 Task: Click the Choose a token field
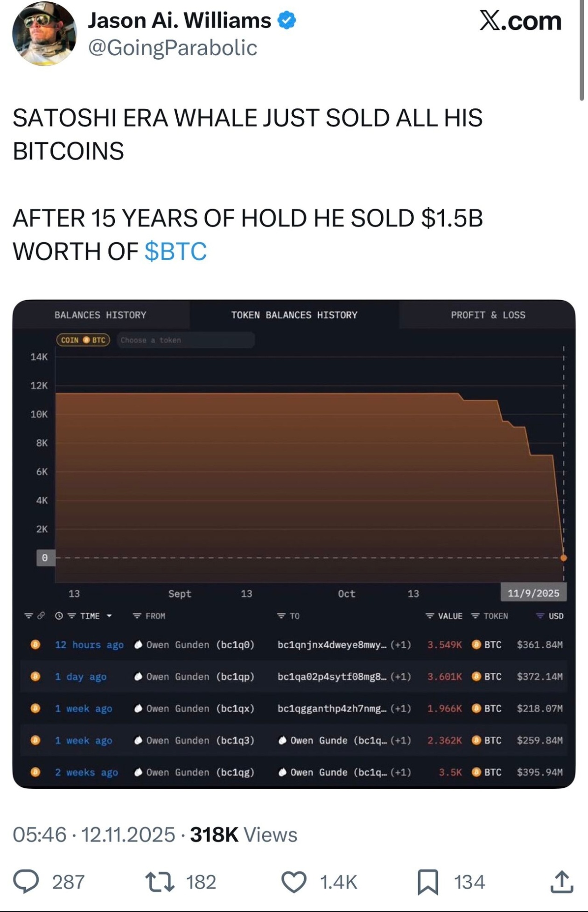pyautogui.click(x=186, y=340)
